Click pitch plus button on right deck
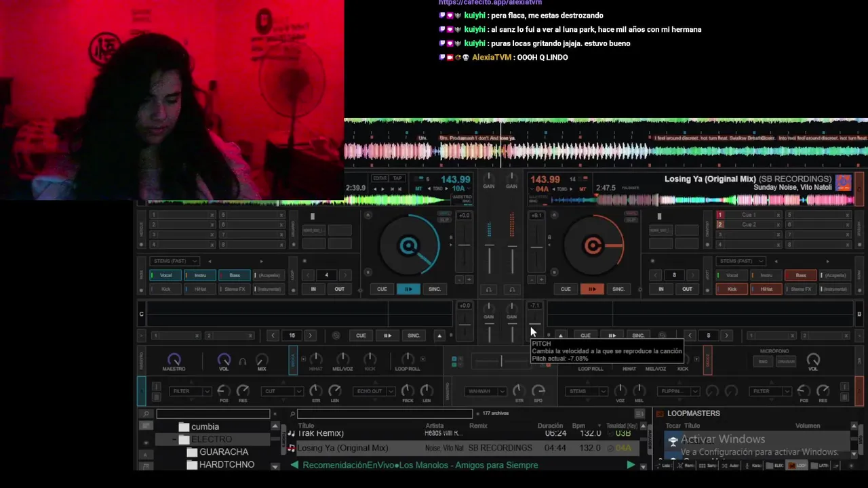 pos(541,279)
